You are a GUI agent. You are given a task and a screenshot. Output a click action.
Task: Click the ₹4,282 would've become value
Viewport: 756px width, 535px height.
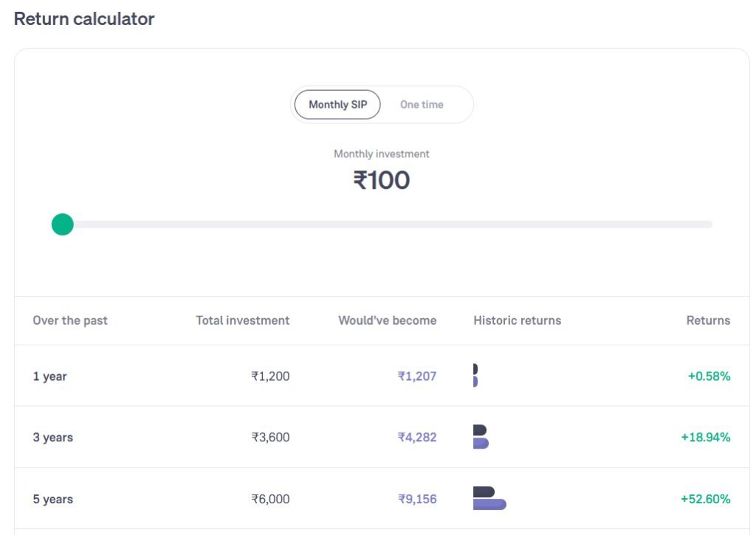417,437
